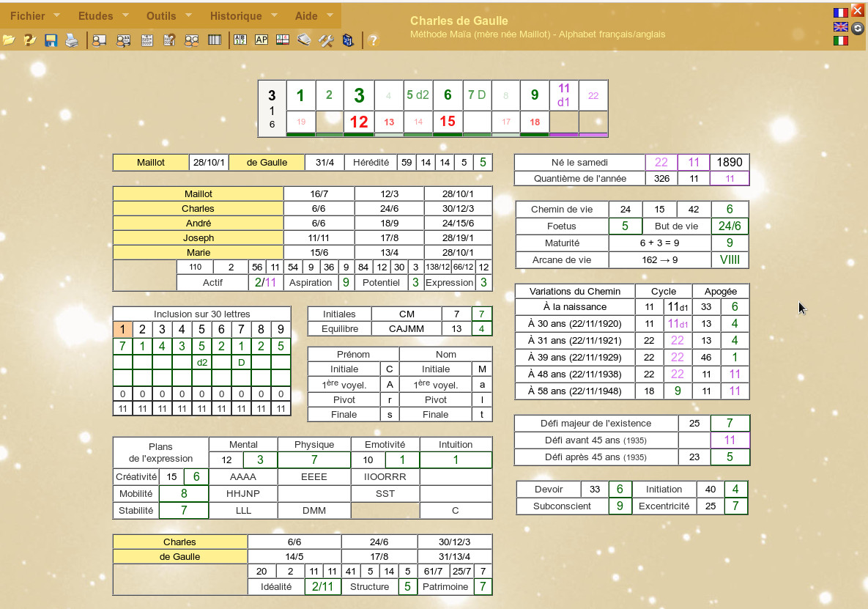Image resolution: width=868 pixels, height=609 pixels.
Task: Click the birth year 1890
Action: 730,162
